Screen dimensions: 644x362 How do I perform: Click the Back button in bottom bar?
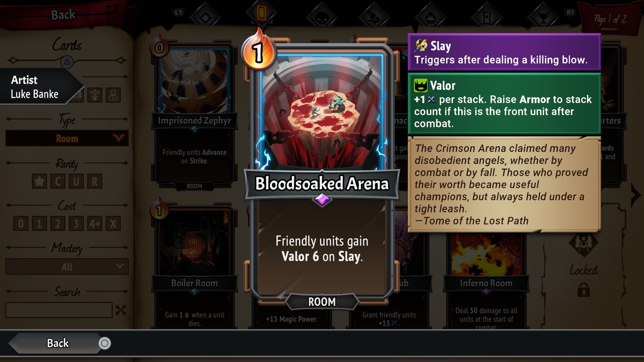[58, 343]
